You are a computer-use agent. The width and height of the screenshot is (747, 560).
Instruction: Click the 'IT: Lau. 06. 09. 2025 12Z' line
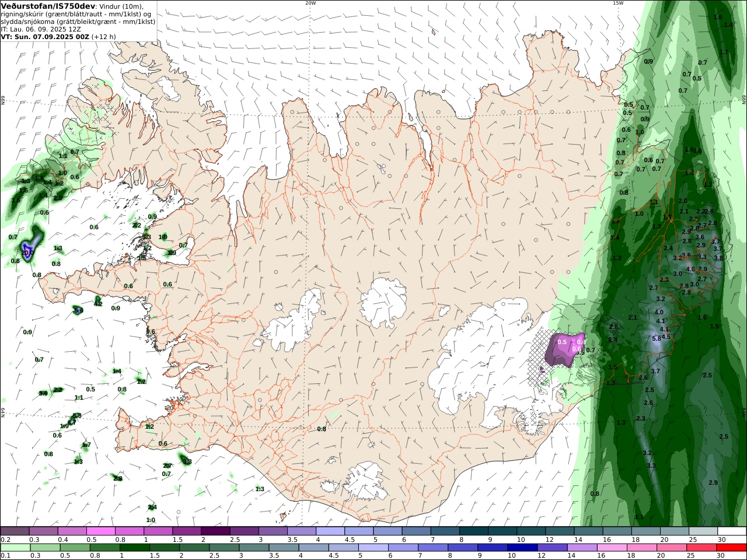click(x=41, y=29)
